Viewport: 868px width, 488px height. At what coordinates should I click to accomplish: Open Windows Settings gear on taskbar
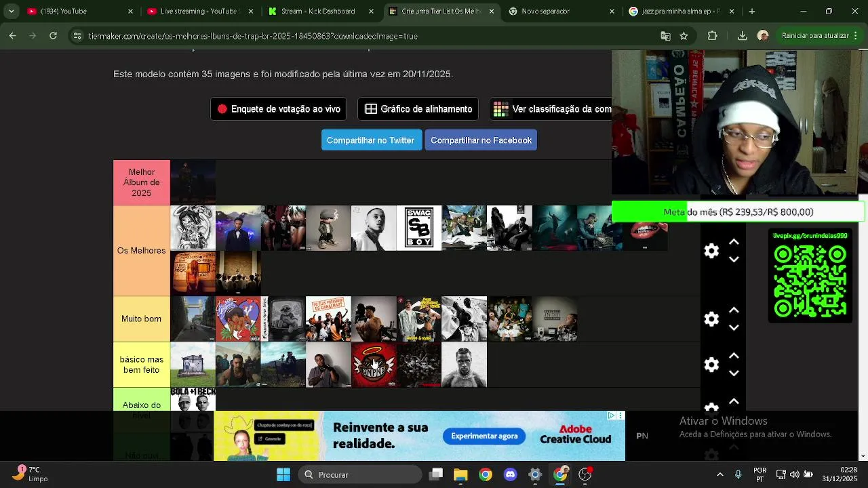click(x=535, y=474)
